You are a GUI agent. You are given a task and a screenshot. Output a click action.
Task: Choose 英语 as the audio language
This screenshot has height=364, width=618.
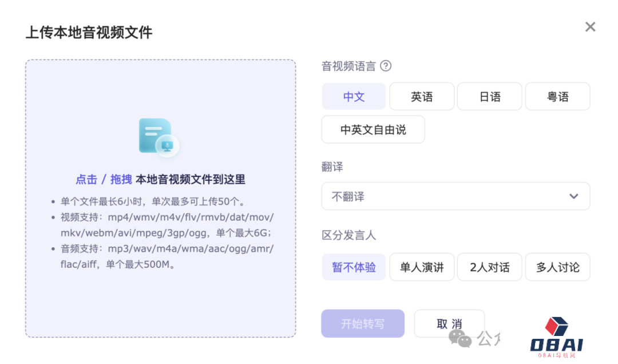click(422, 97)
